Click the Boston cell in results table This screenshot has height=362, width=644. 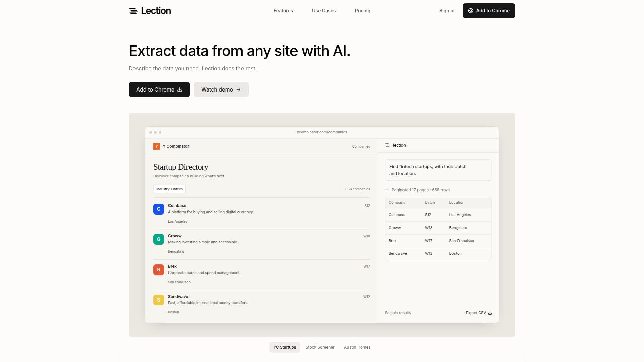[455, 254]
